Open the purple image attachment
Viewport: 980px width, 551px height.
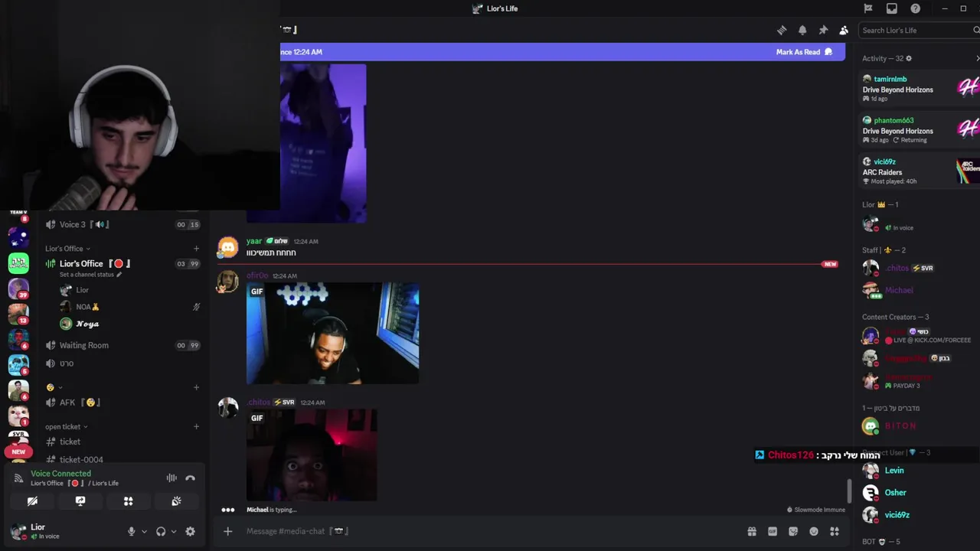323,143
